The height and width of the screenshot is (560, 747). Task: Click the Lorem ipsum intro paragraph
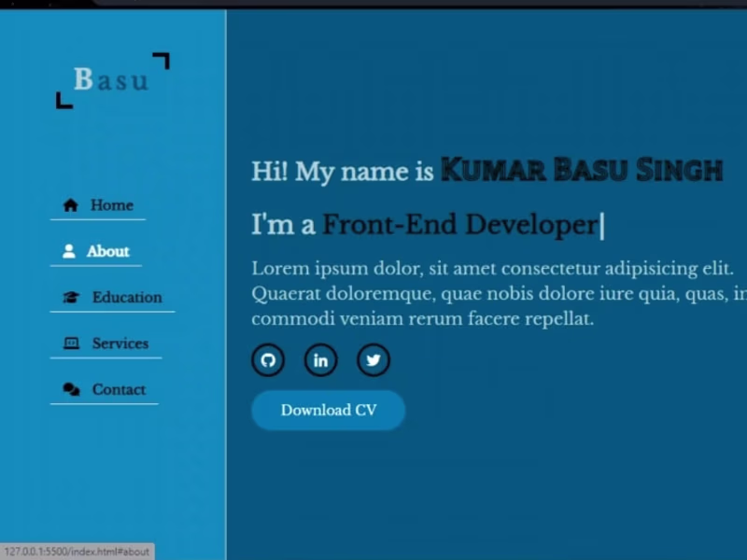(486, 293)
